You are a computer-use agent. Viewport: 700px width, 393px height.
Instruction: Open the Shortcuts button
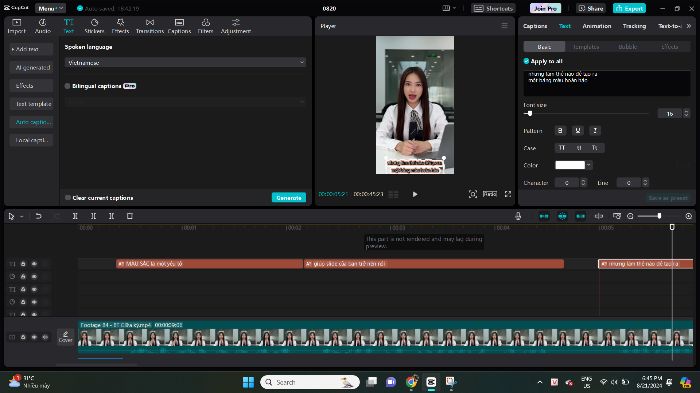(x=493, y=8)
